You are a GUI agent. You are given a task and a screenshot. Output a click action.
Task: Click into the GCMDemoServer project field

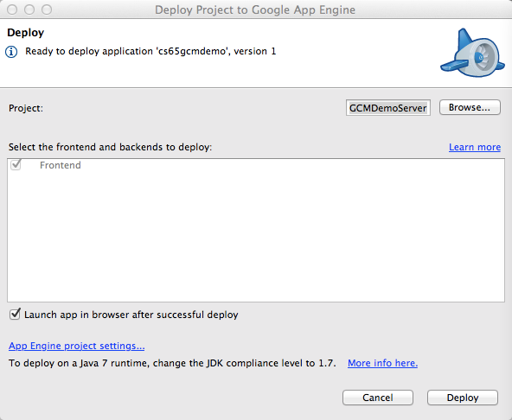[388, 108]
